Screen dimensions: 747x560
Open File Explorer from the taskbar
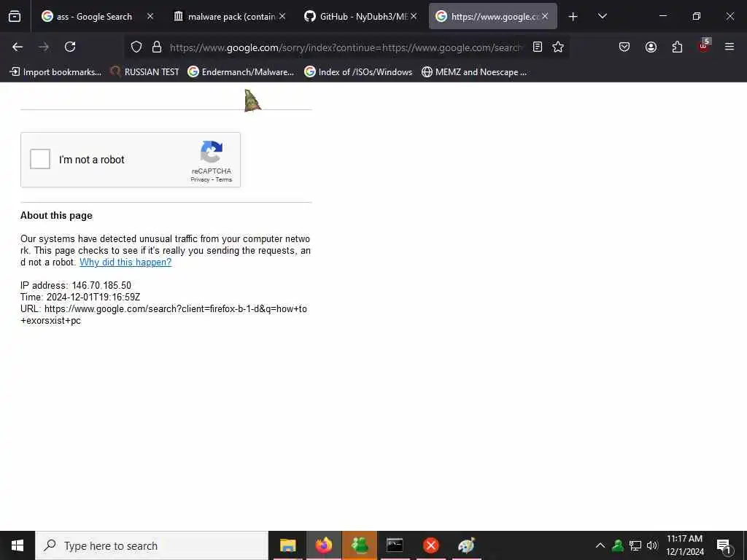click(x=287, y=545)
